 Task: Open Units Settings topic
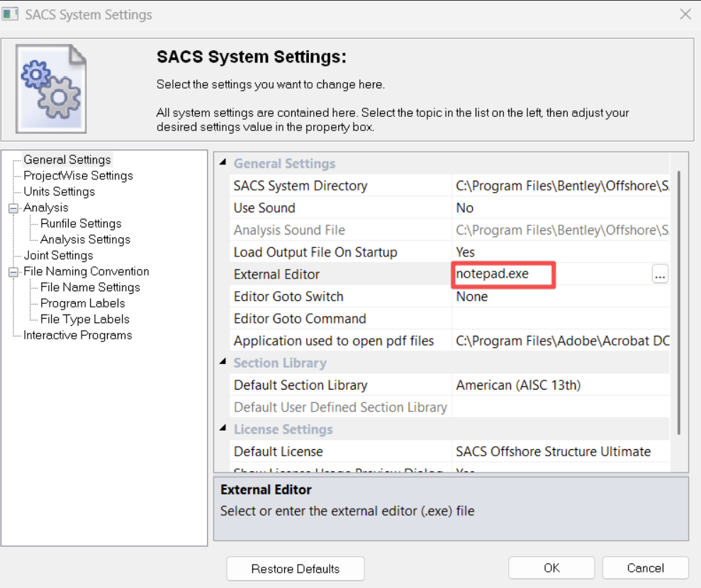pos(59,192)
